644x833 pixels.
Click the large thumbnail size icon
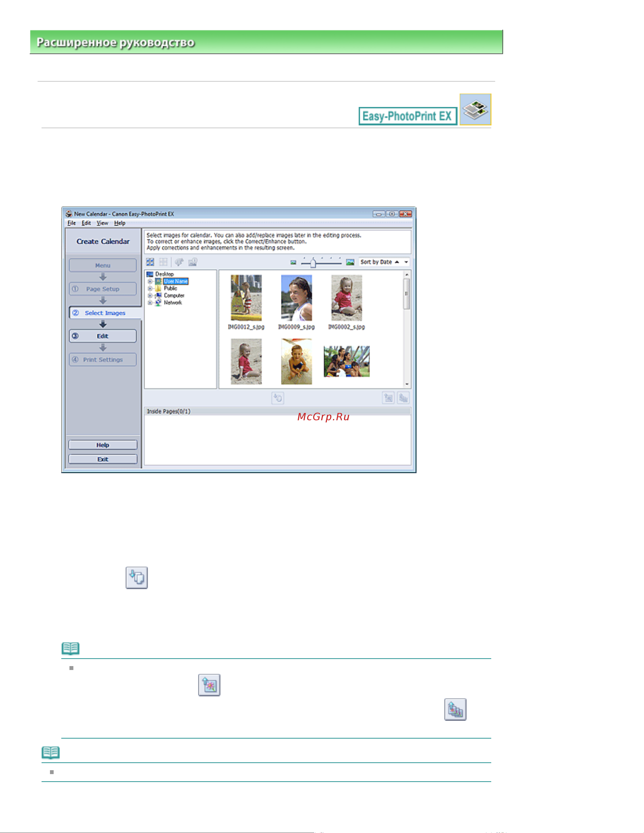click(x=350, y=262)
